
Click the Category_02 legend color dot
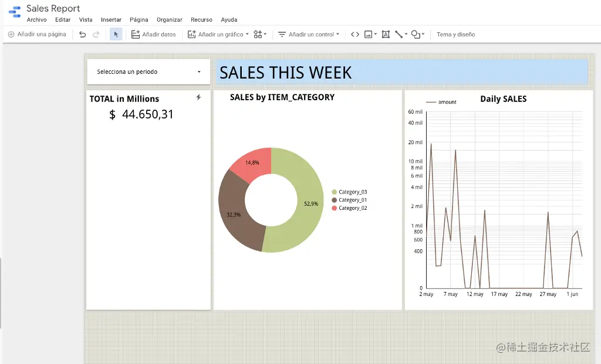tap(334, 208)
